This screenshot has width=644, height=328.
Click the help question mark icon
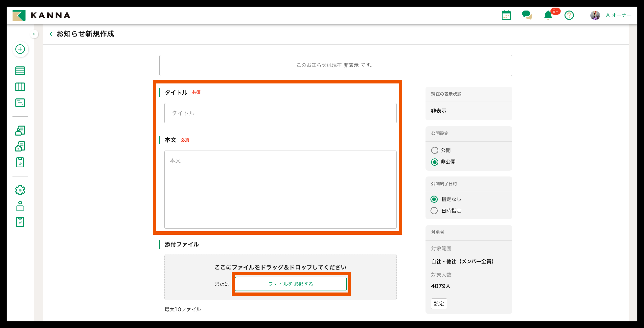569,15
